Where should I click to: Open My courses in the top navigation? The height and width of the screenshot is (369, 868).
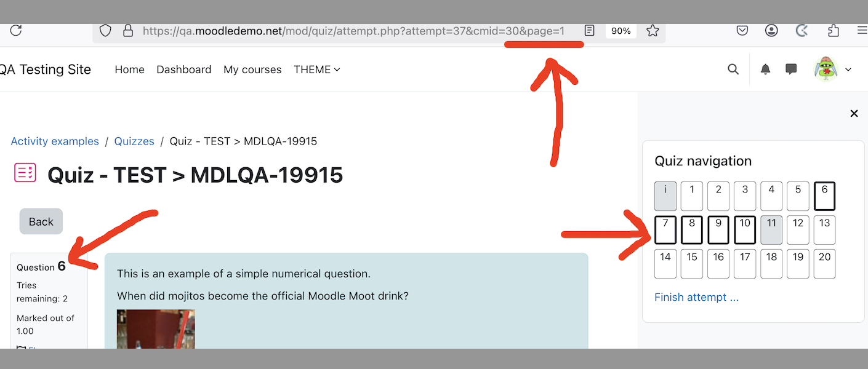pyautogui.click(x=252, y=69)
